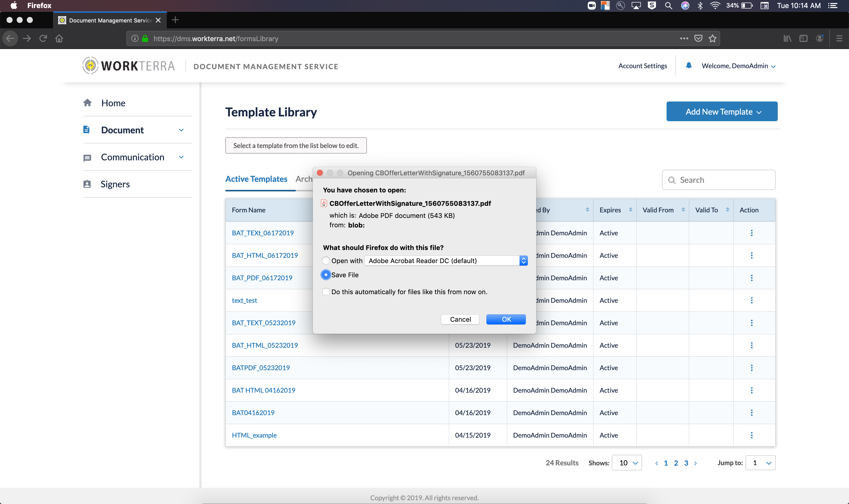This screenshot has height=504, width=849.
Task: Click previous page arrow in pagination
Action: (656, 463)
